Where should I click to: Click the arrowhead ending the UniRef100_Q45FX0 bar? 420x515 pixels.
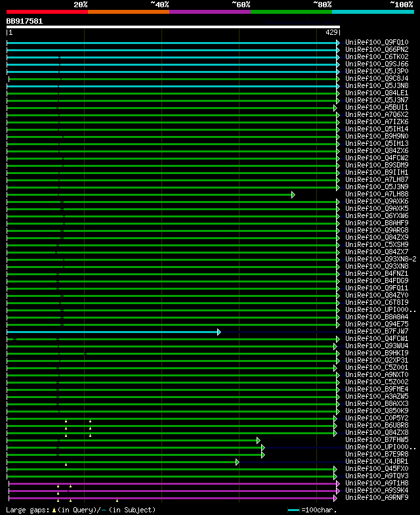pyautogui.click(x=335, y=469)
